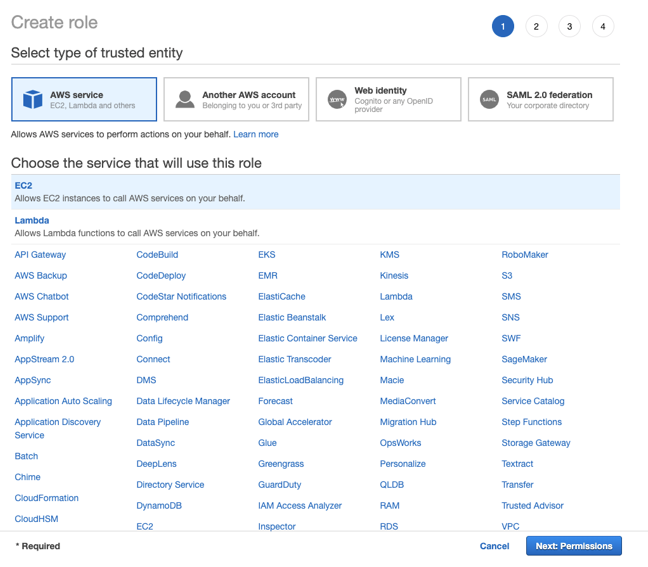Image resolution: width=648 pixels, height=567 pixels.
Task: Select Data Pipeline service
Action: tap(162, 422)
